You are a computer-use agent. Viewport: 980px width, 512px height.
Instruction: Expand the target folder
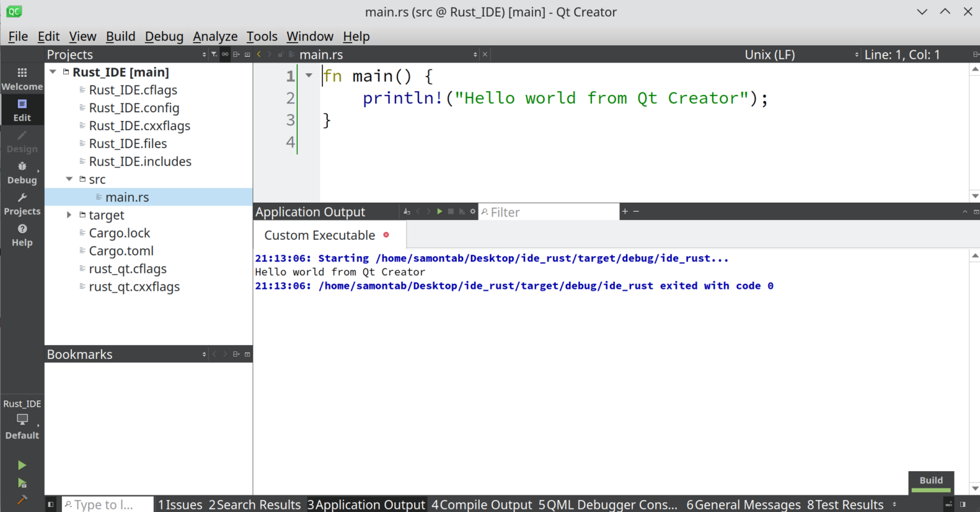click(69, 215)
